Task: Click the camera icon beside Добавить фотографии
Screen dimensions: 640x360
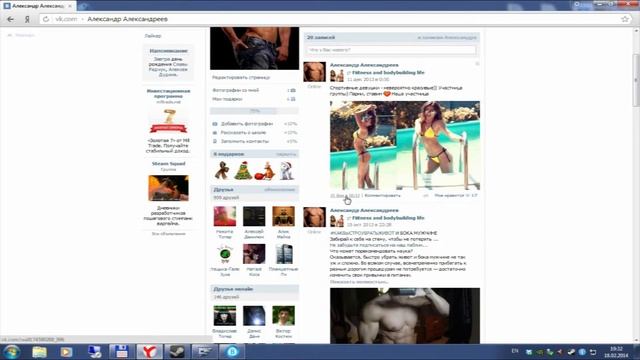Action: click(x=215, y=124)
